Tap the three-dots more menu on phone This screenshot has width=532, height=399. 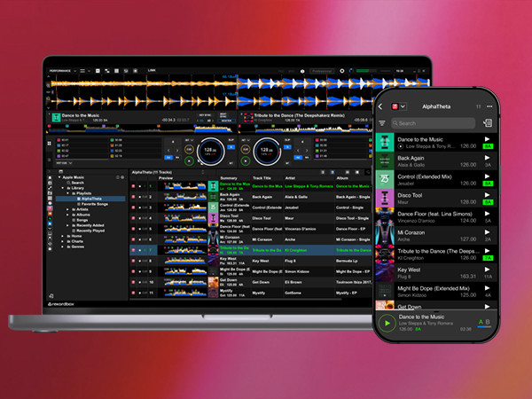click(489, 106)
